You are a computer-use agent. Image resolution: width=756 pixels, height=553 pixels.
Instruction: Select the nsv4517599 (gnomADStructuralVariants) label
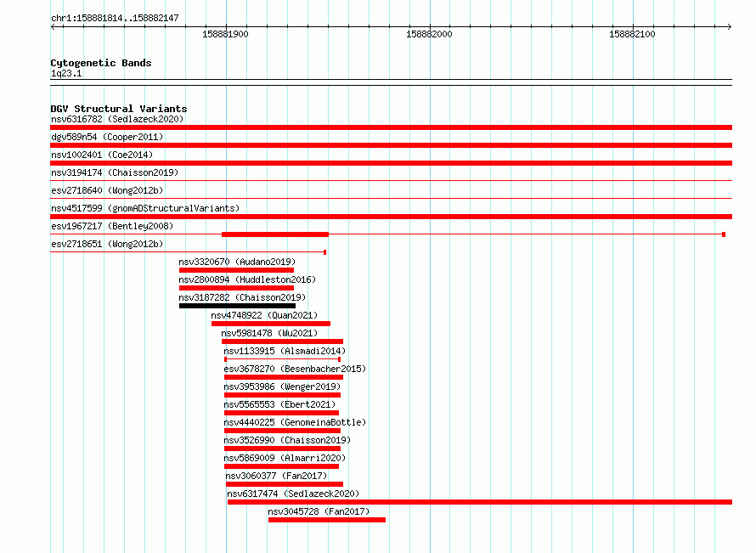pos(145,208)
